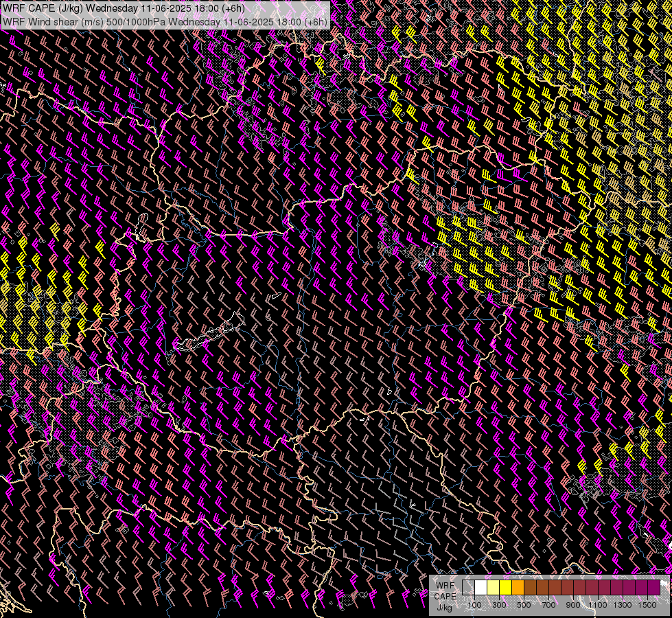Click the legend value 700
672x618 pixels.
[548, 605]
